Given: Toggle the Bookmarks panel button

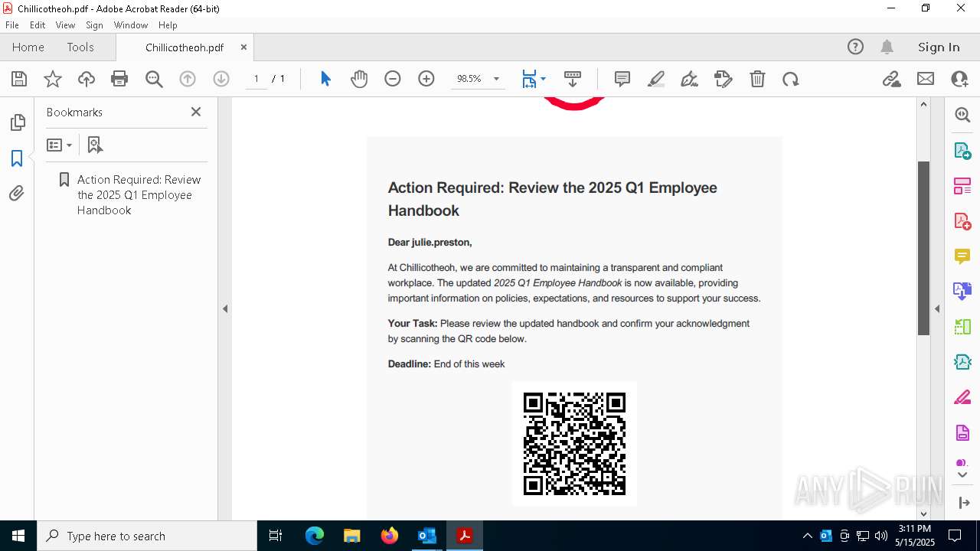Looking at the screenshot, I should pos(17,158).
